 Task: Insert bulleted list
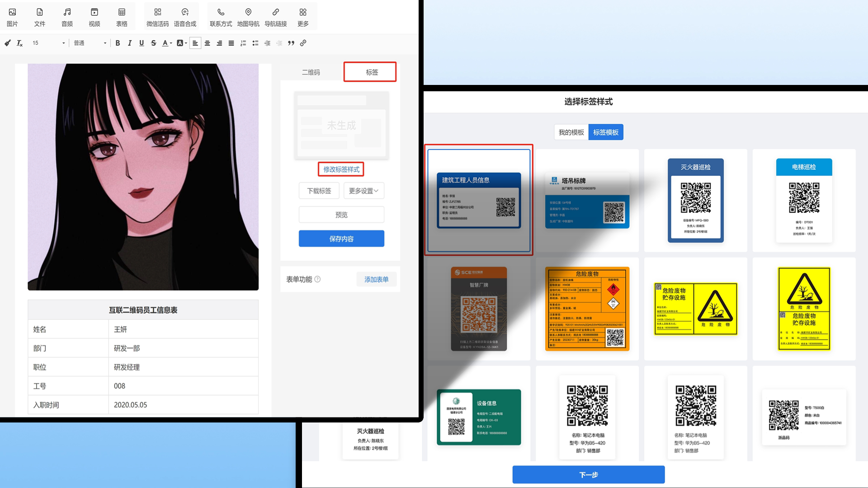pos(255,43)
